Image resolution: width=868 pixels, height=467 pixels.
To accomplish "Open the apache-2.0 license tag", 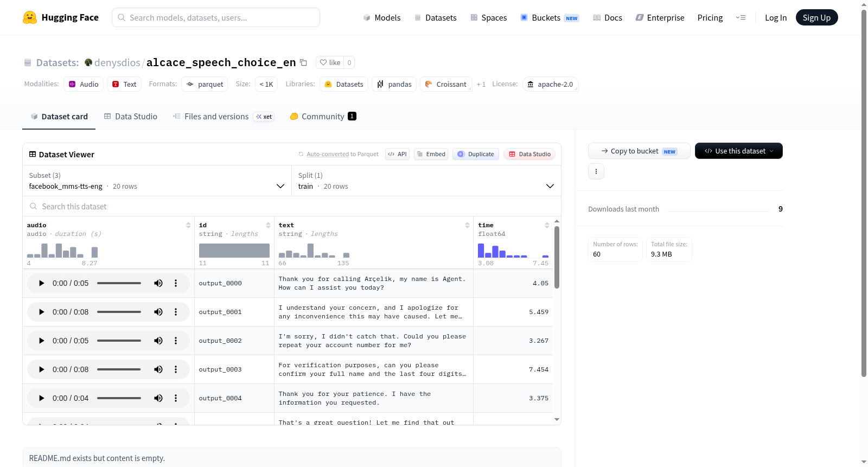I will [550, 84].
